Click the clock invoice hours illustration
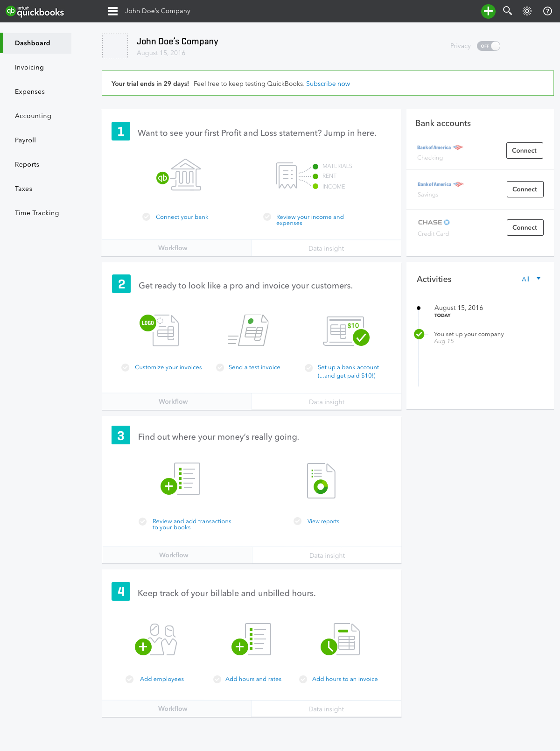The width and height of the screenshot is (560, 751). (x=340, y=639)
